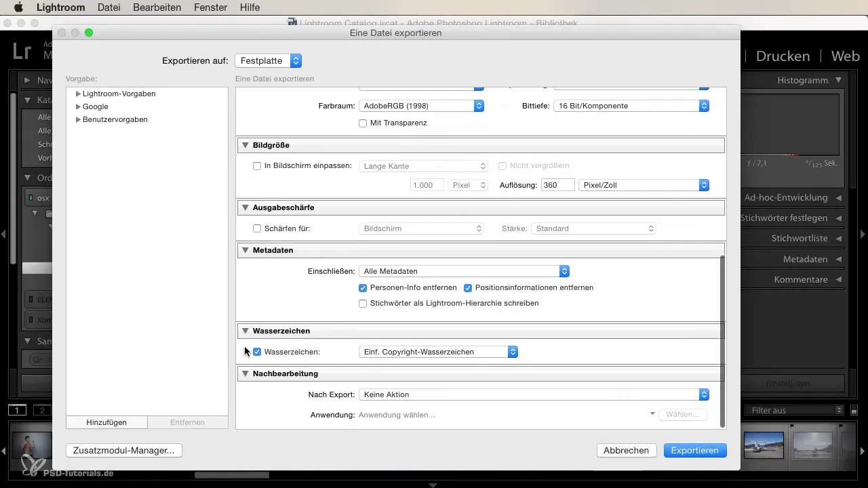The height and width of the screenshot is (488, 868).
Task: Click the Entfernen preset button
Action: point(188,422)
